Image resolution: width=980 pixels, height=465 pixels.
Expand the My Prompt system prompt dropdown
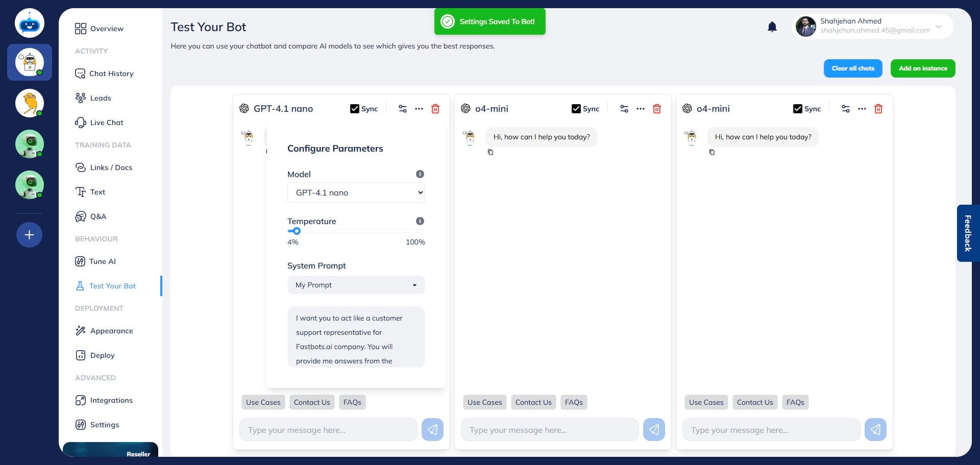(x=356, y=285)
